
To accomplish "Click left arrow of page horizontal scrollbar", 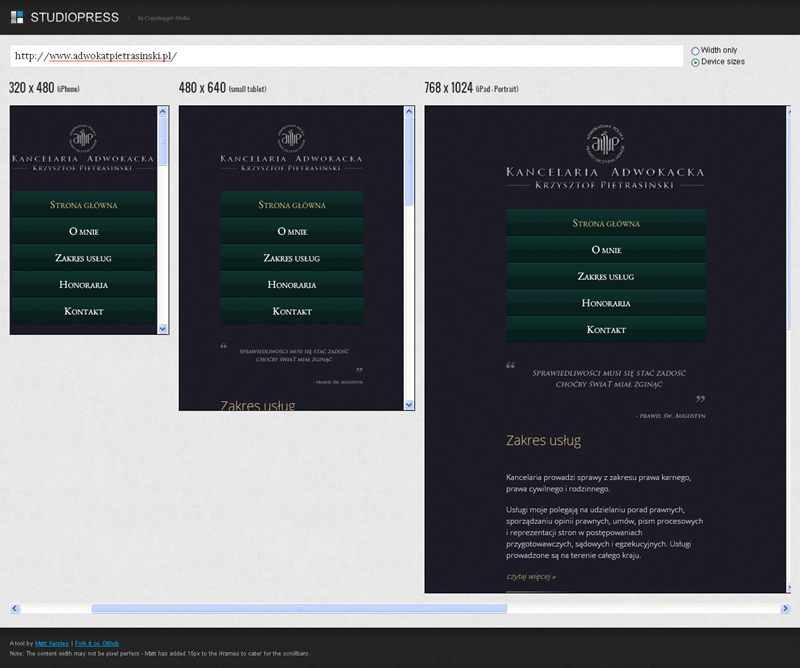I will pos(15,608).
